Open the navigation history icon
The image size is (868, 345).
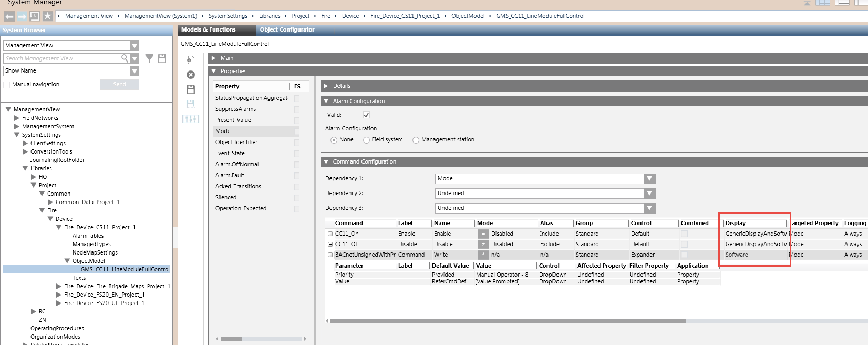[35, 16]
